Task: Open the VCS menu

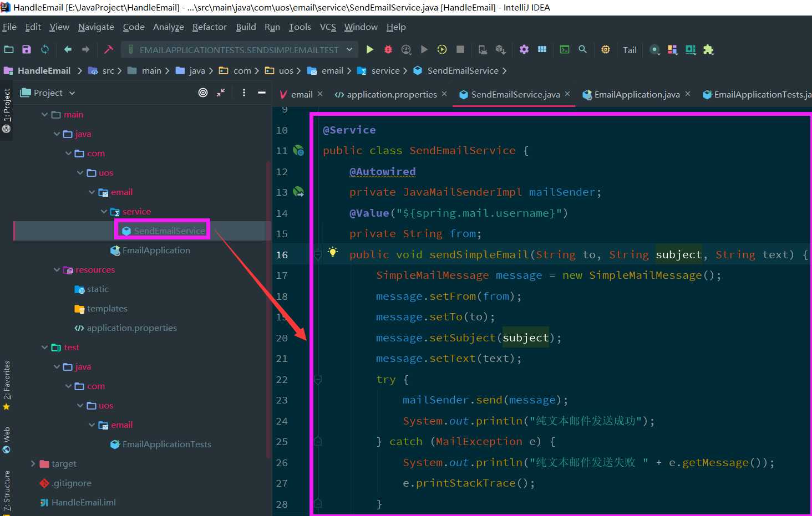Action: pos(328,27)
